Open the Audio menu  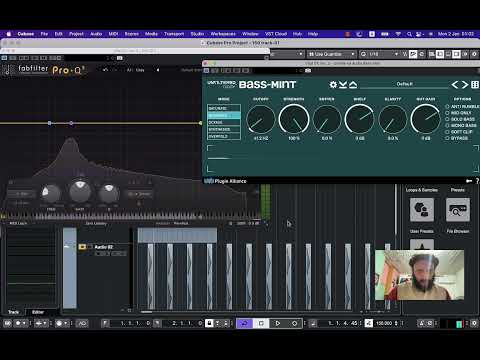point(96,34)
